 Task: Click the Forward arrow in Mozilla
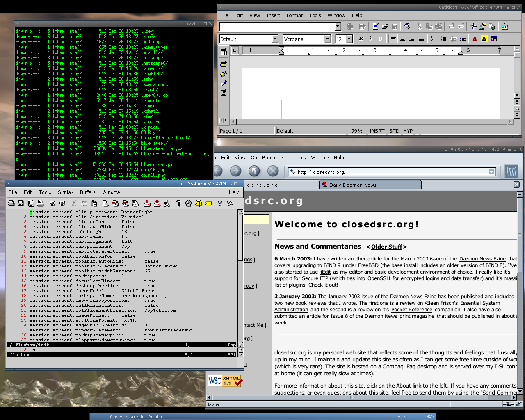pos(235,171)
